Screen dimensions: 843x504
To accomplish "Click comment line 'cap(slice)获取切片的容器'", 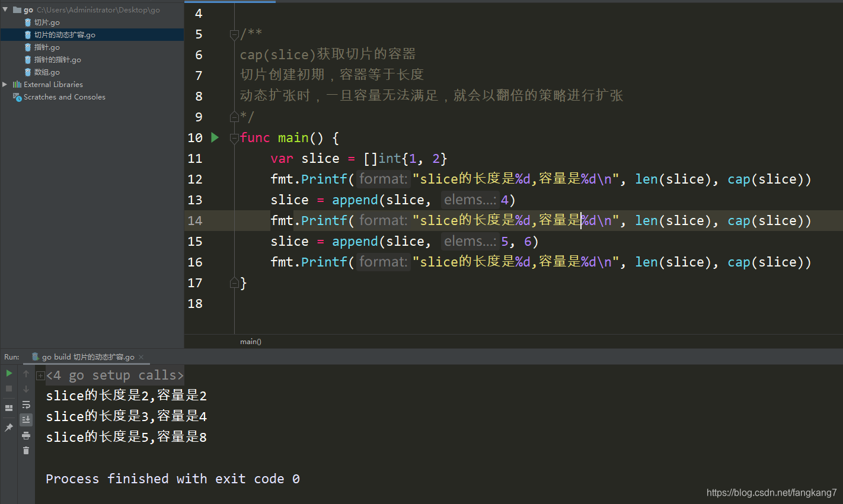I will [x=328, y=54].
